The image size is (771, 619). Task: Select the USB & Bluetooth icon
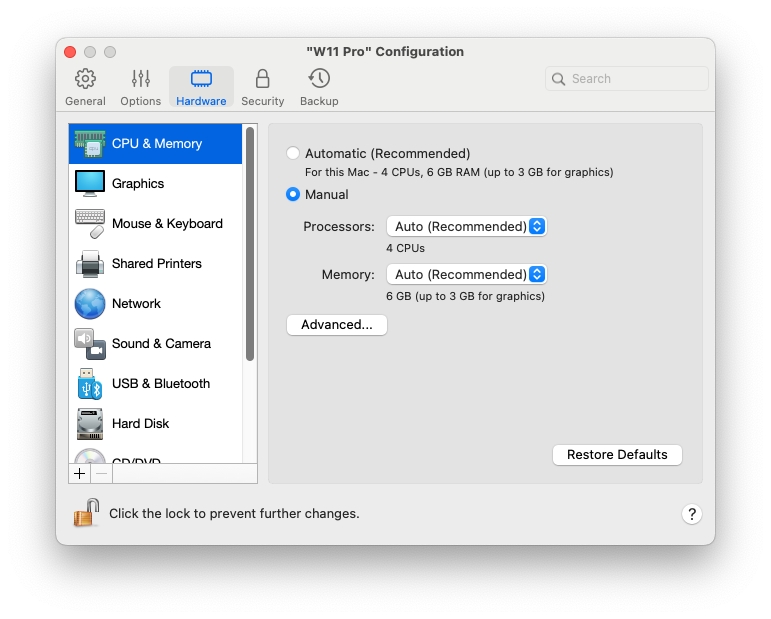coord(90,384)
